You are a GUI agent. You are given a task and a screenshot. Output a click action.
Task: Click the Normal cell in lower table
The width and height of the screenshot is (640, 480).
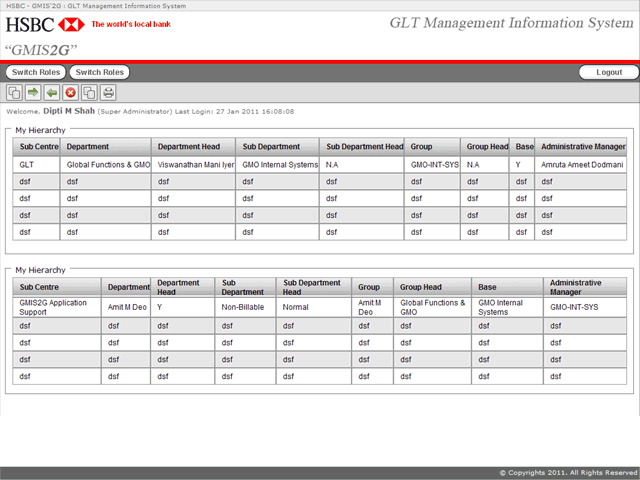pos(297,308)
